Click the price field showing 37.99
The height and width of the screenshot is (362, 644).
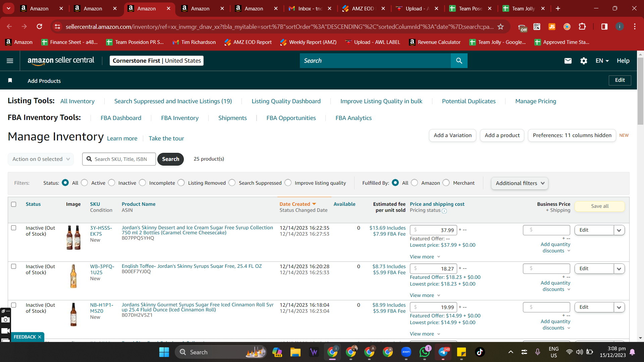tap(433, 230)
